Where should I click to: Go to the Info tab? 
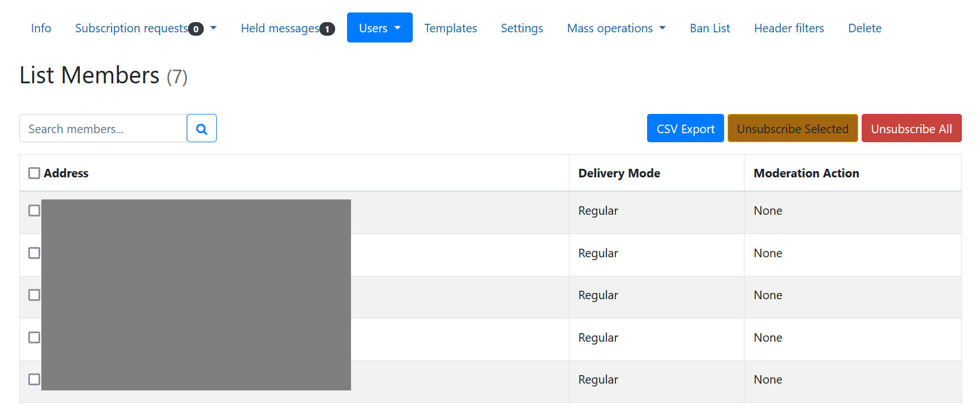pos(41,28)
